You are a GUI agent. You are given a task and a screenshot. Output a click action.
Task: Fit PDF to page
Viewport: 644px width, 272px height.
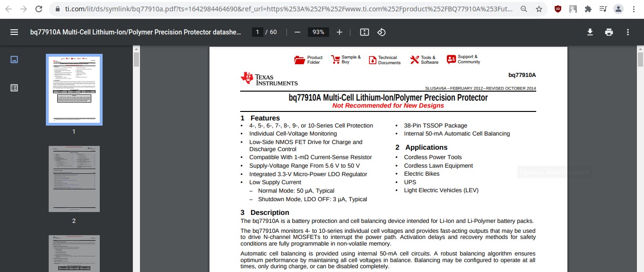pyautogui.click(x=364, y=32)
